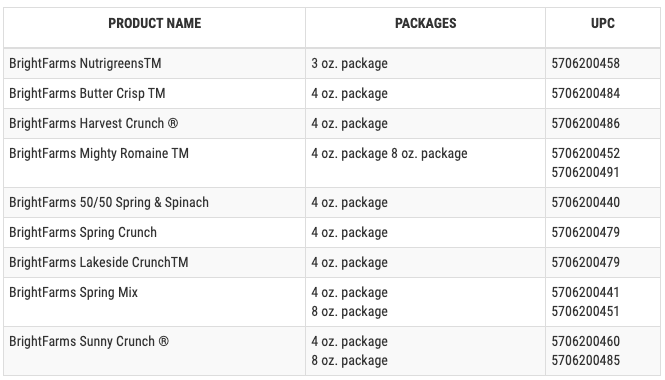The image size is (665, 380).
Task: Click UPC 5706200486
Action: [585, 123]
